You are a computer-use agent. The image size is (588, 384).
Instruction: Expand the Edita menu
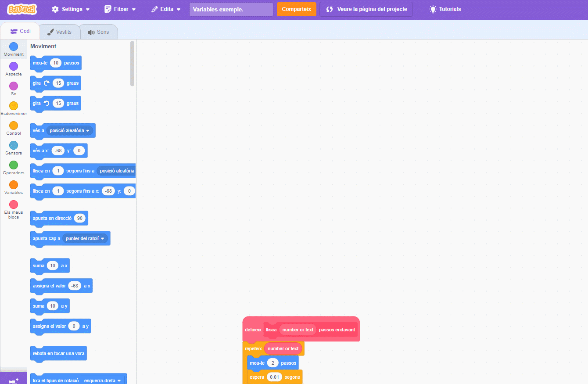point(166,9)
